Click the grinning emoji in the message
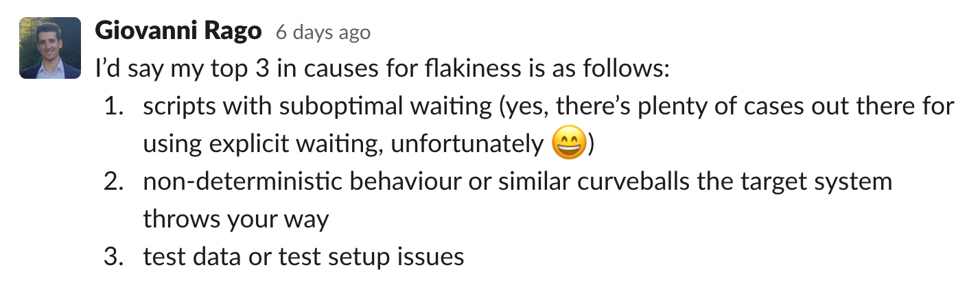The image size is (980, 285). 569,145
